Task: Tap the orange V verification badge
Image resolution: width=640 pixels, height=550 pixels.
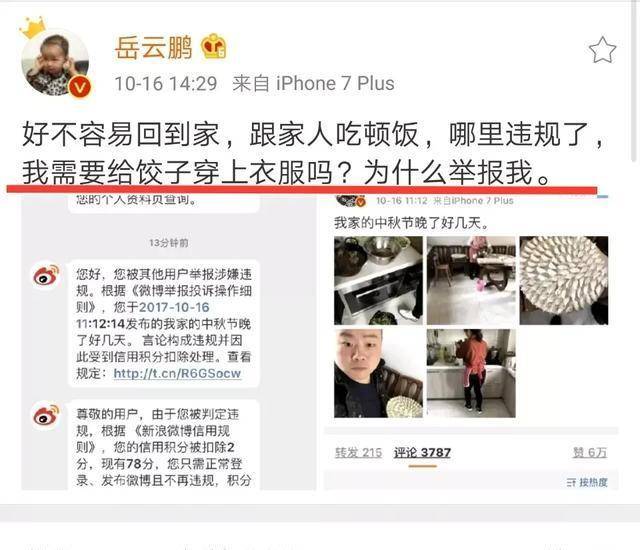Action: pos(80,88)
